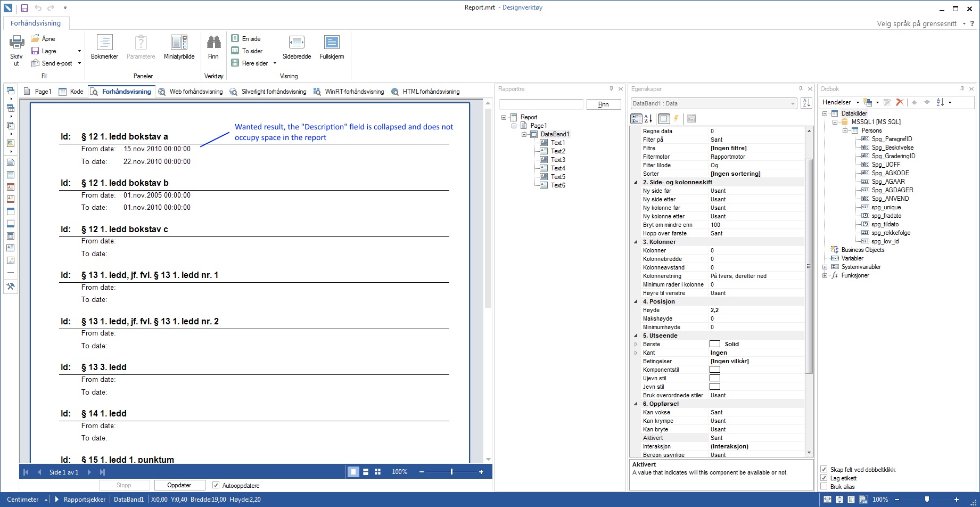Click the Komponentstil color swatch

point(715,370)
